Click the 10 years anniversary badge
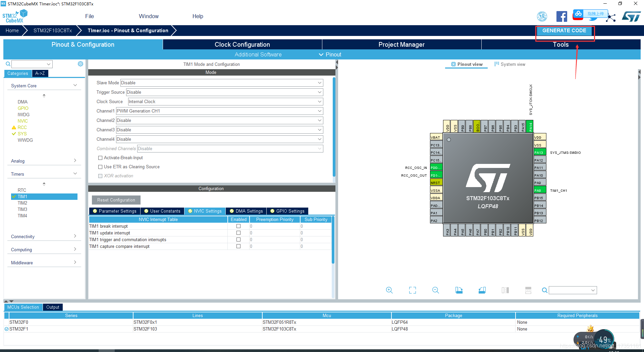644x352 pixels. 542,16
